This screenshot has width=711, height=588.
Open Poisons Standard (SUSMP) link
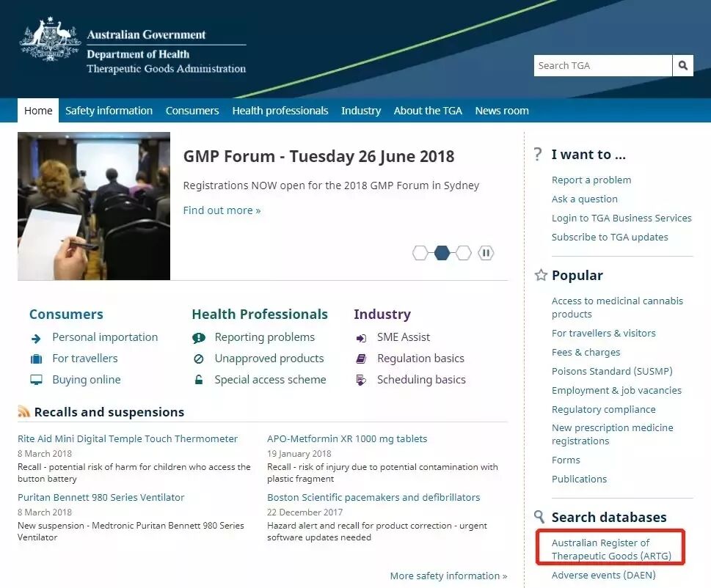click(x=612, y=371)
